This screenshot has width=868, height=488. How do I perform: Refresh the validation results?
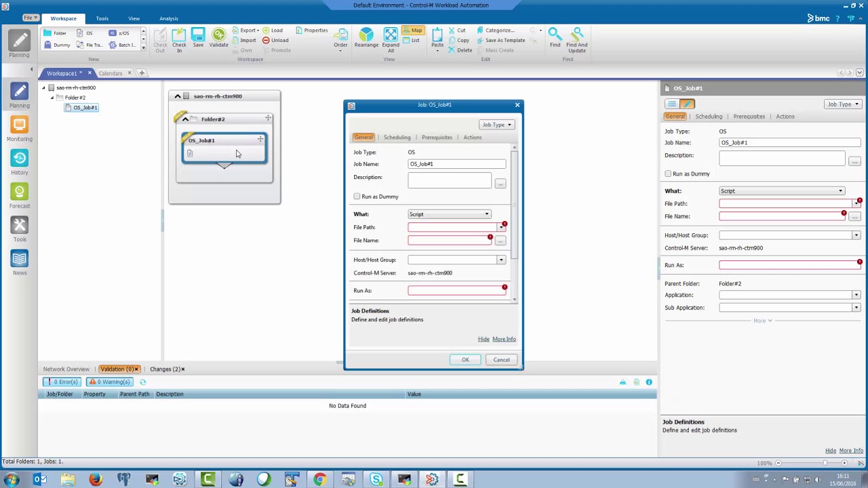click(142, 382)
